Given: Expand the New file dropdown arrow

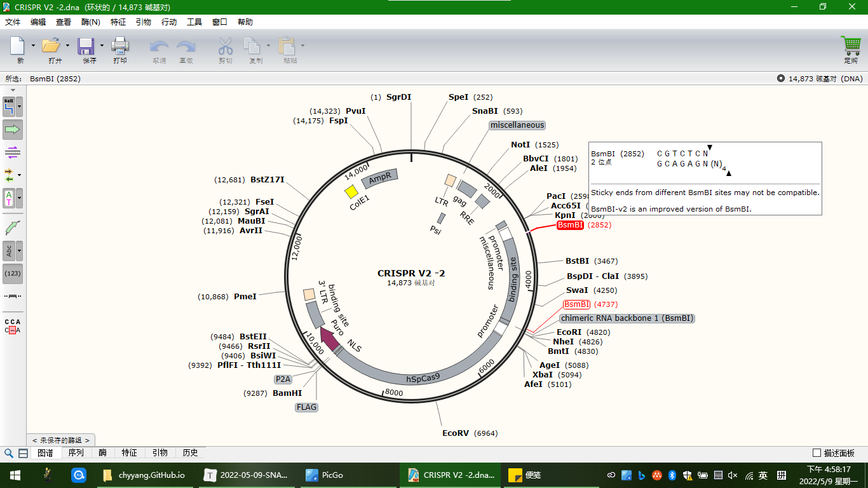Looking at the screenshot, I should (x=32, y=45).
